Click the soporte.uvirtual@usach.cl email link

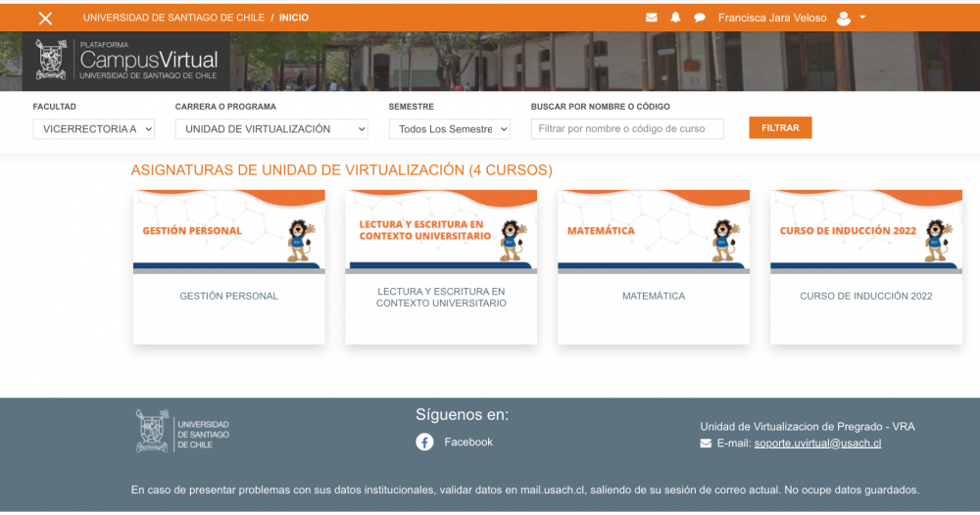click(817, 444)
